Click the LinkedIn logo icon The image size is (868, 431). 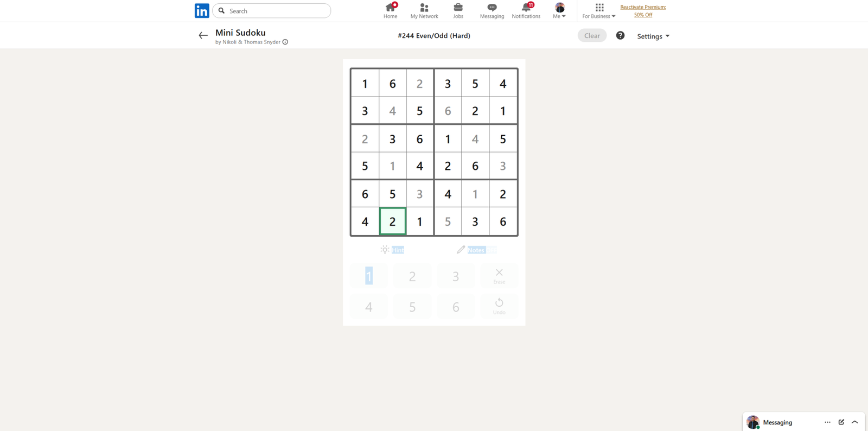click(x=202, y=11)
